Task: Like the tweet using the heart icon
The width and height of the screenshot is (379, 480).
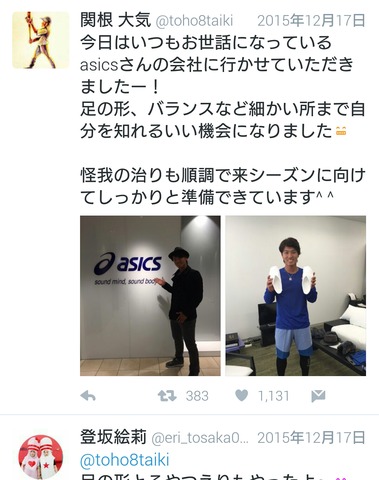Action: (x=241, y=396)
